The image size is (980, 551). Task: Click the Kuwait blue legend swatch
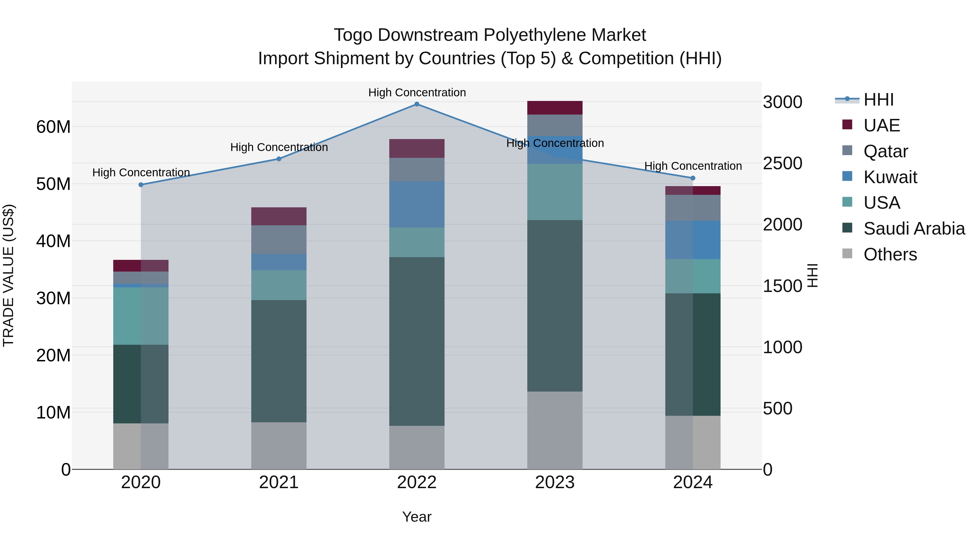[847, 176]
